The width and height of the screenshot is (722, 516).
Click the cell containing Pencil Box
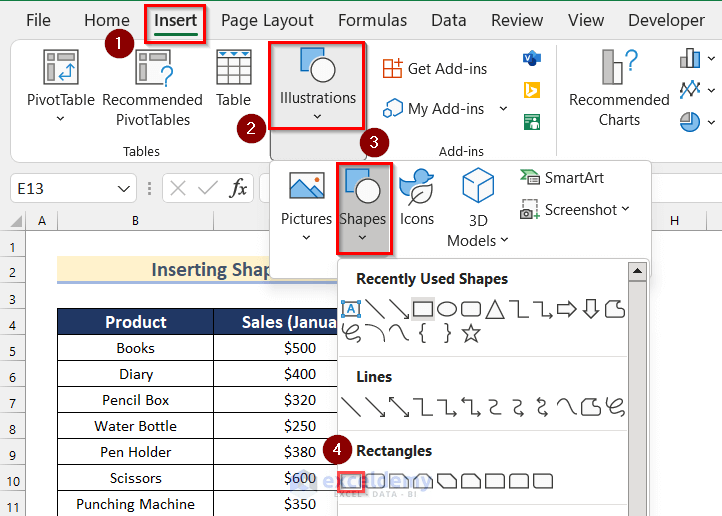[x=135, y=400]
